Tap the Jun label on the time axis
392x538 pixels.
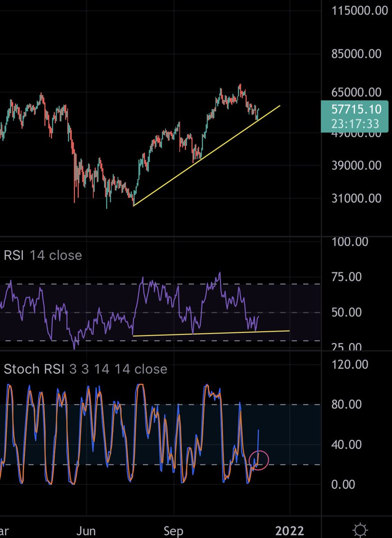coord(86,530)
